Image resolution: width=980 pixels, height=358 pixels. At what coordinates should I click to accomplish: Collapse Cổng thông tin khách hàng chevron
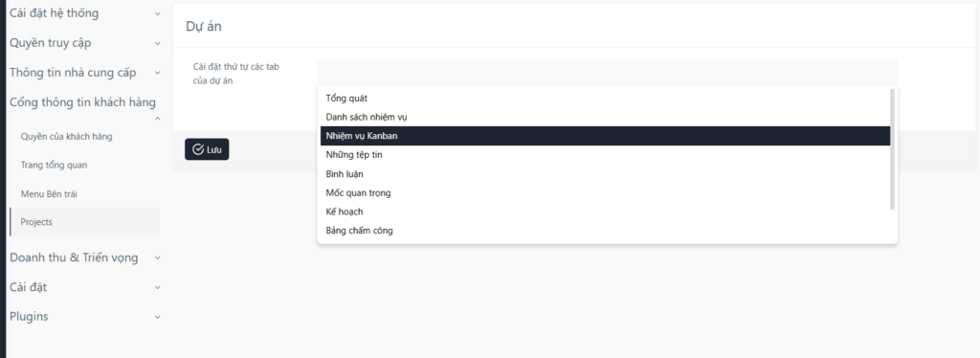click(x=158, y=119)
